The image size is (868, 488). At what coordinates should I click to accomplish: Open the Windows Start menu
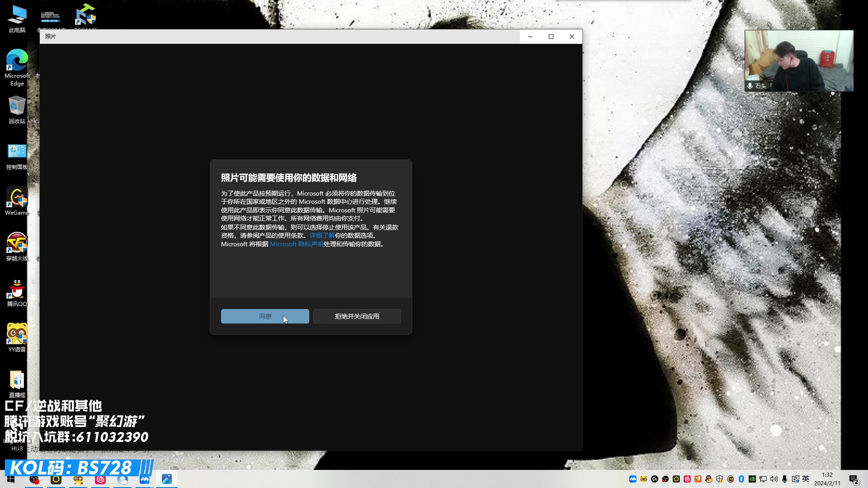pyautogui.click(x=11, y=479)
